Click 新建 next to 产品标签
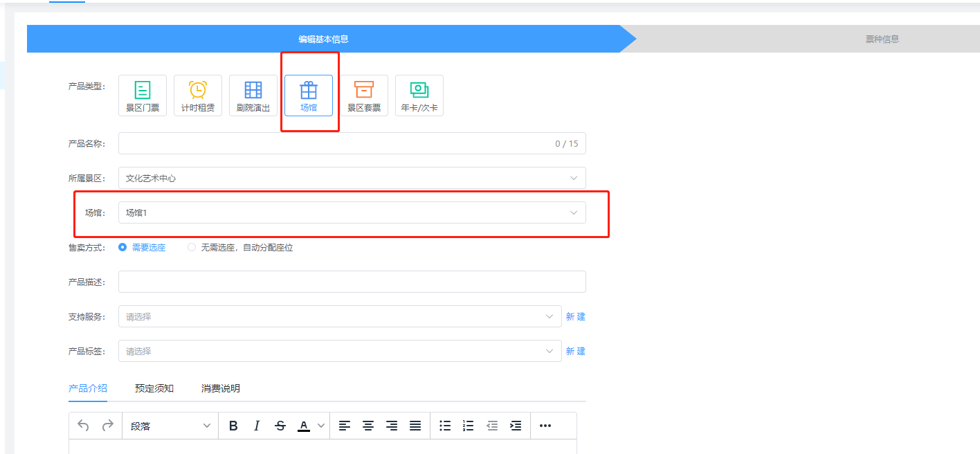 (575, 351)
